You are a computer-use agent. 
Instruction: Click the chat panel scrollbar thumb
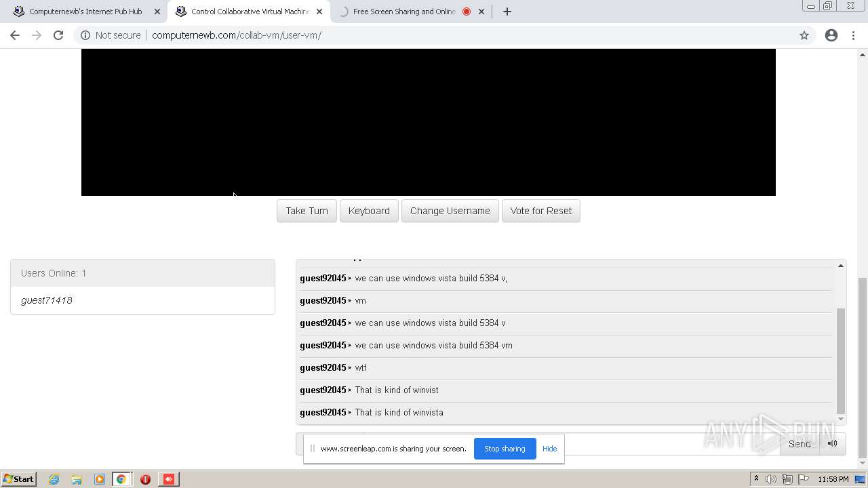coord(841,361)
